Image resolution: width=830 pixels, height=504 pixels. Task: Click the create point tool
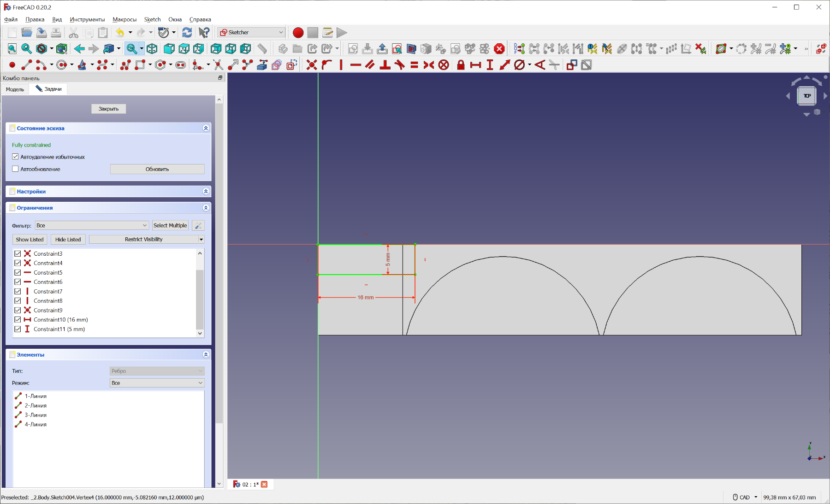[12, 65]
